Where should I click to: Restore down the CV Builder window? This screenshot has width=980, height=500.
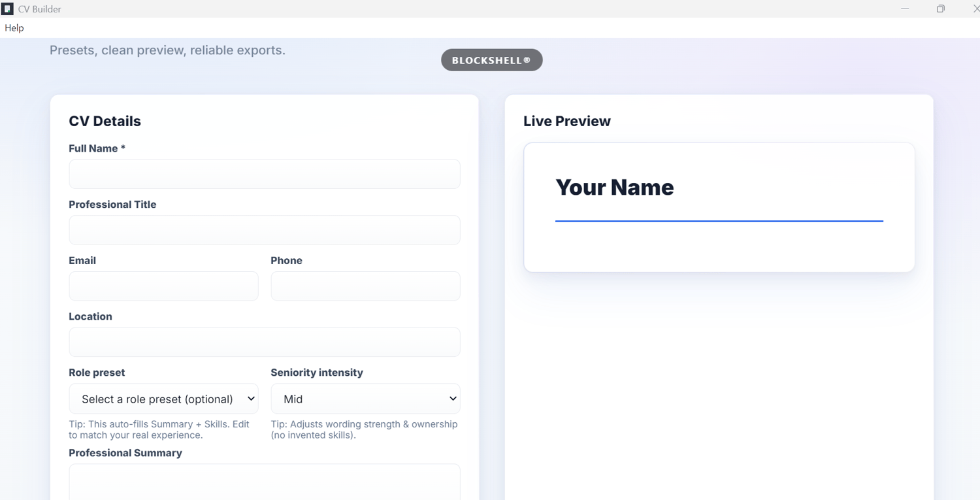940,8
